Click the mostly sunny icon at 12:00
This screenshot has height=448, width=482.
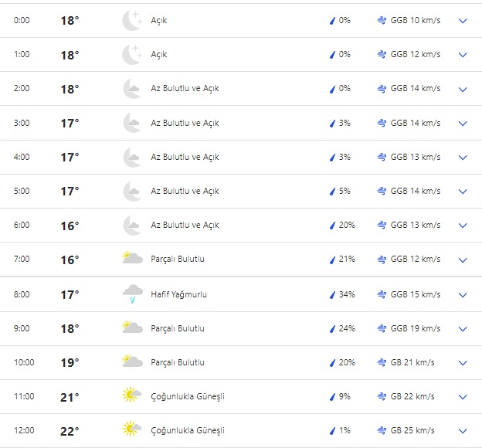[132, 430]
